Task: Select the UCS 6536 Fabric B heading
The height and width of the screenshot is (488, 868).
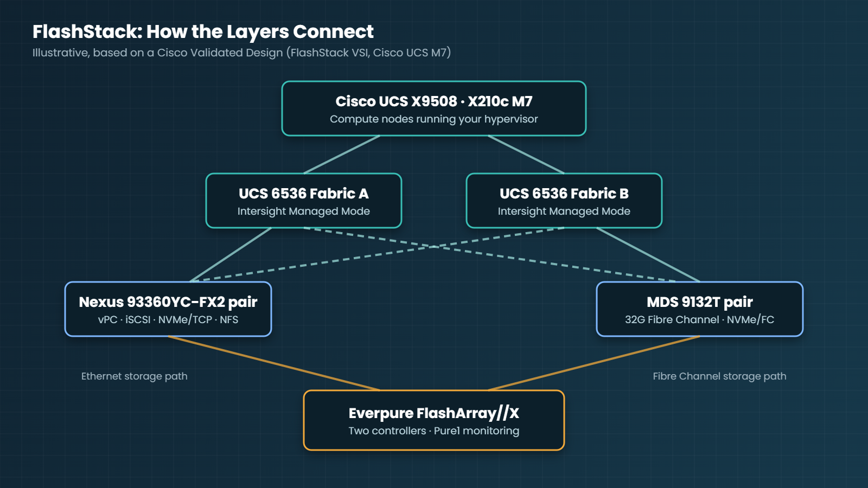Action: (564, 194)
